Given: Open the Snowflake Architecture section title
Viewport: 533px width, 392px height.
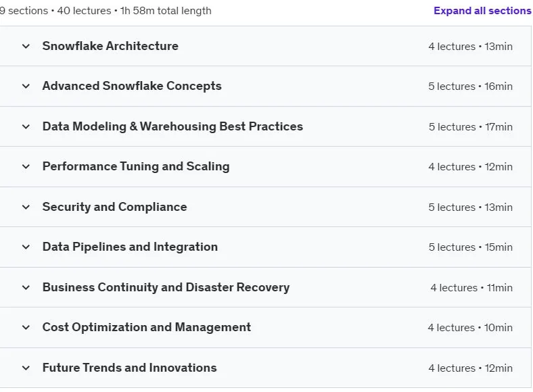Looking at the screenshot, I should coord(110,46).
